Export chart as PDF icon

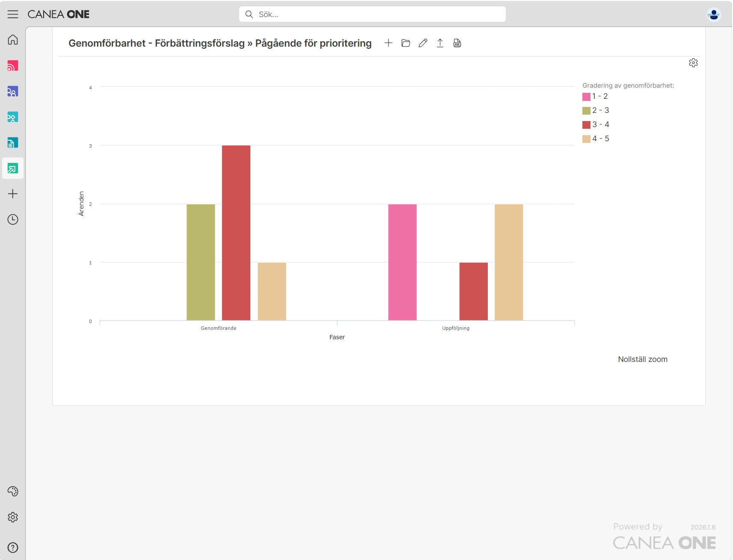tap(457, 43)
